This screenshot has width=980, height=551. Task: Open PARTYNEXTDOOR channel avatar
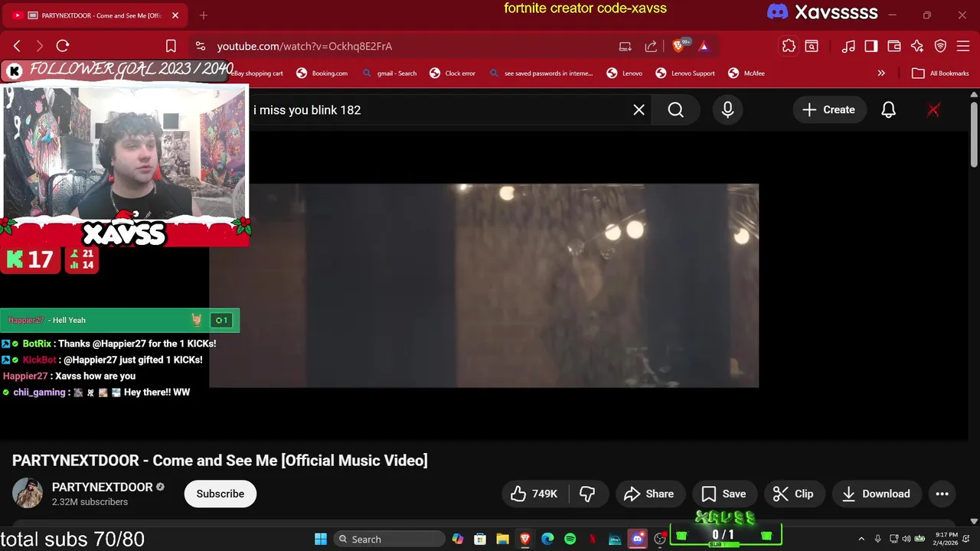click(28, 494)
